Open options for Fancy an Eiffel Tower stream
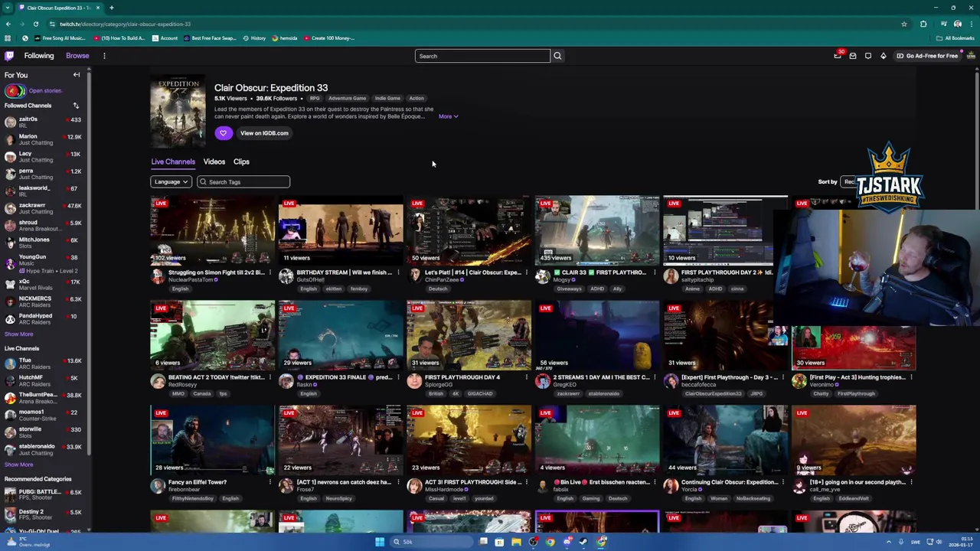 270,482
